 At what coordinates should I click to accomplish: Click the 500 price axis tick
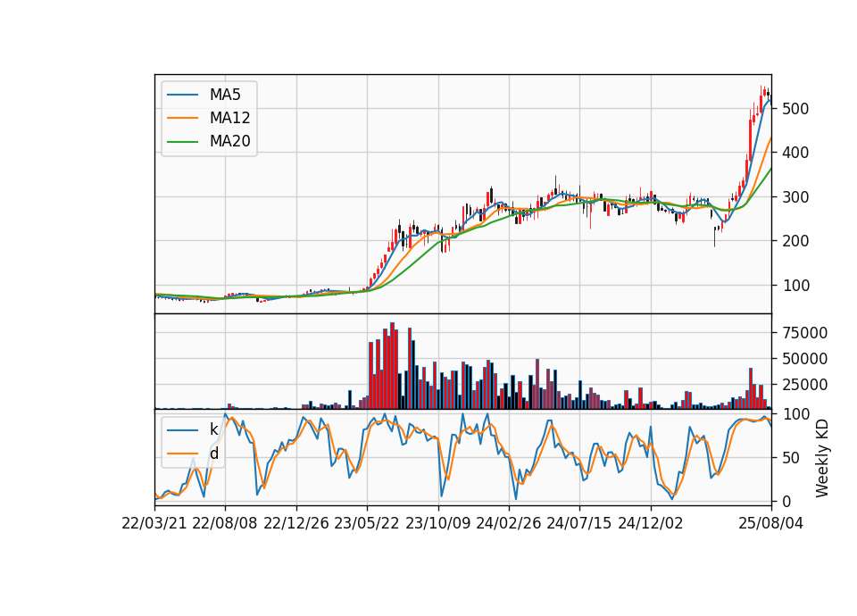(795, 109)
